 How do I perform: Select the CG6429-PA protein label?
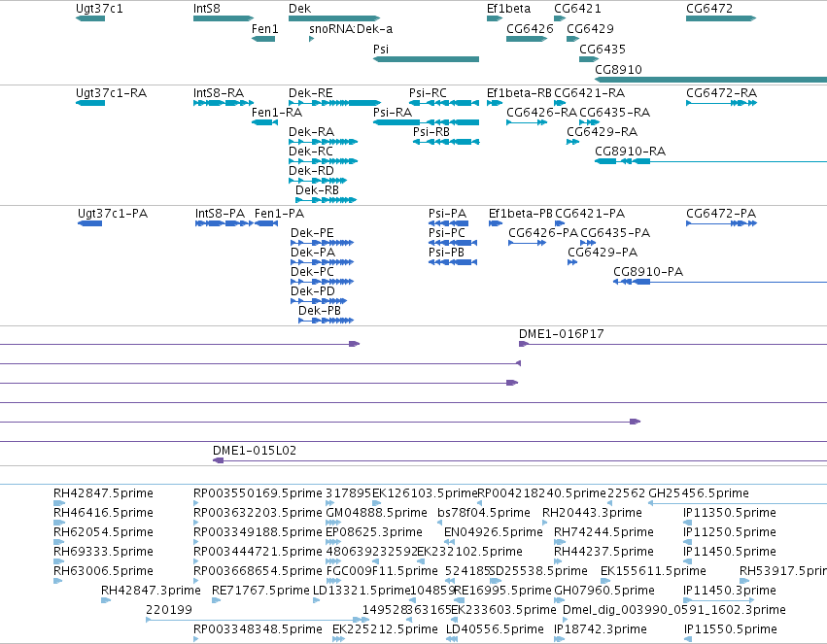603,253
